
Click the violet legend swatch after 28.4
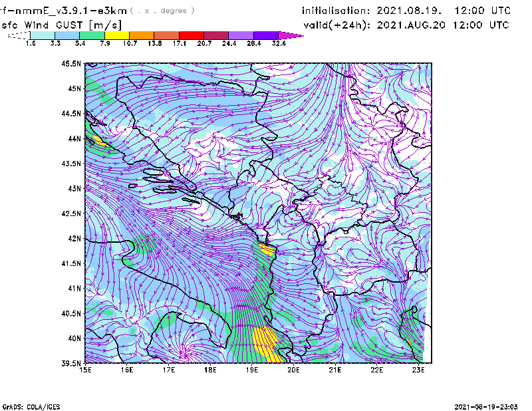pyautogui.click(x=266, y=35)
